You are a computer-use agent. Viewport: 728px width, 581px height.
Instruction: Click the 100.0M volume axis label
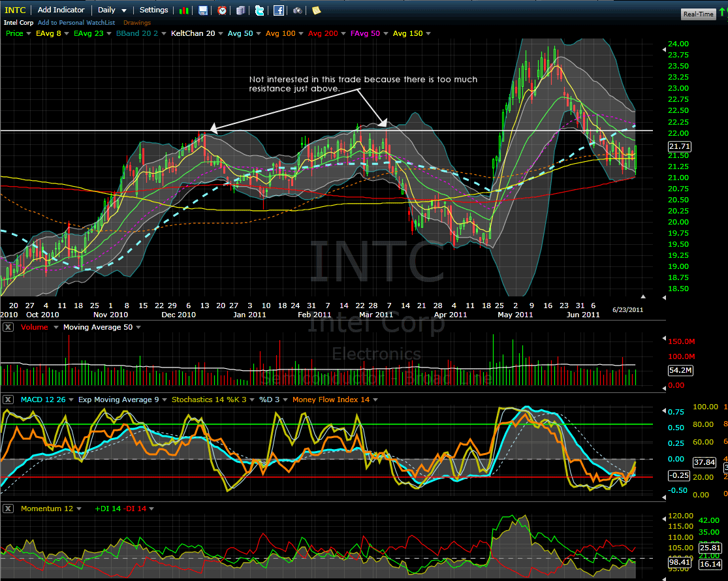pos(682,356)
